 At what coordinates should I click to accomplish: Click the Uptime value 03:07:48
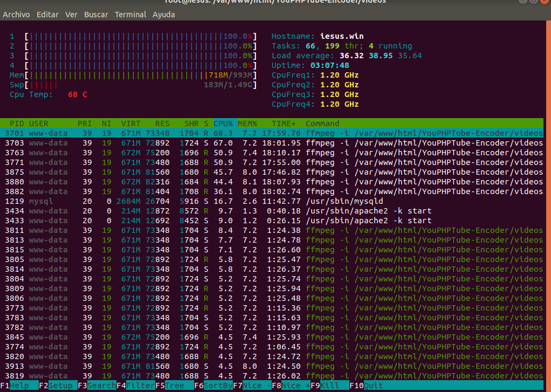(329, 65)
